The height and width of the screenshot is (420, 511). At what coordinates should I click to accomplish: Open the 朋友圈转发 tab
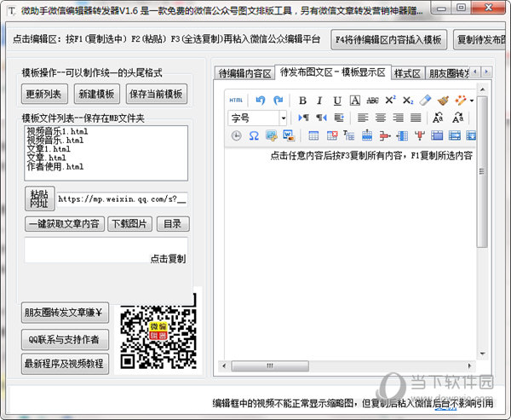click(x=449, y=74)
